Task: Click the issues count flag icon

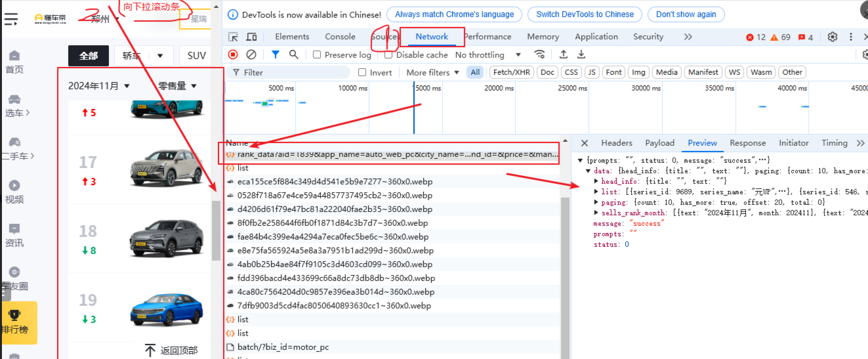Action: (802, 37)
